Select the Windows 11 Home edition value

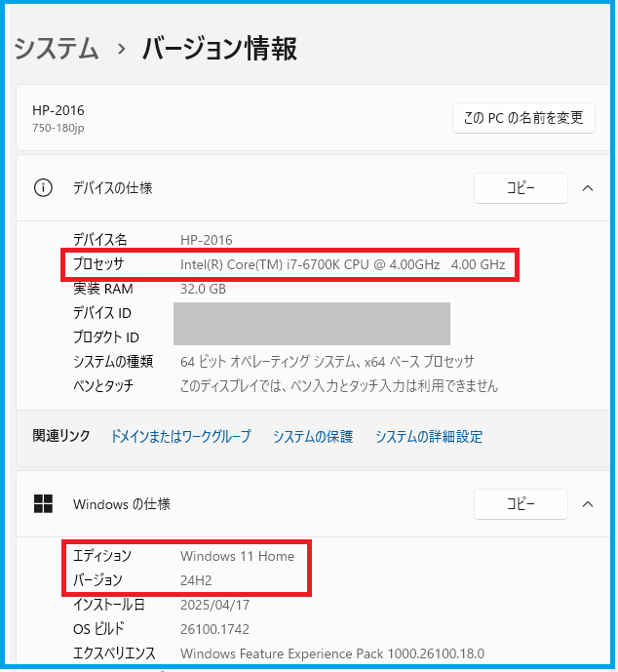click(x=237, y=556)
